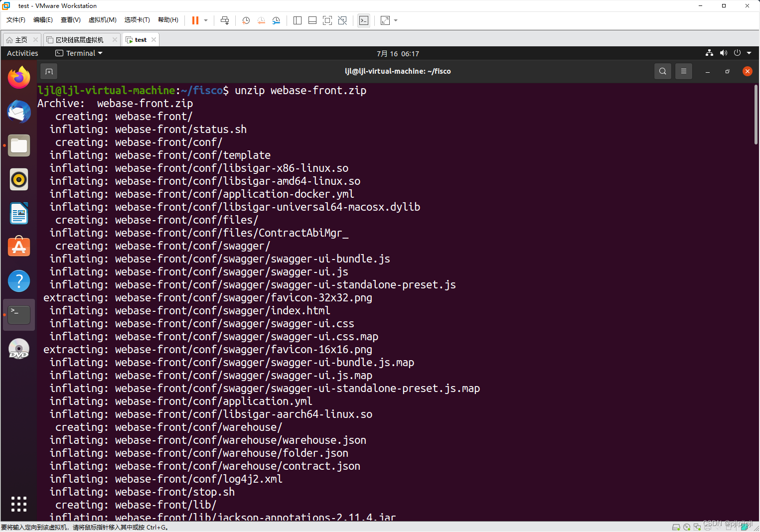760x532 pixels.
Task: Open the Files manager from the dock
Action: 19,145
